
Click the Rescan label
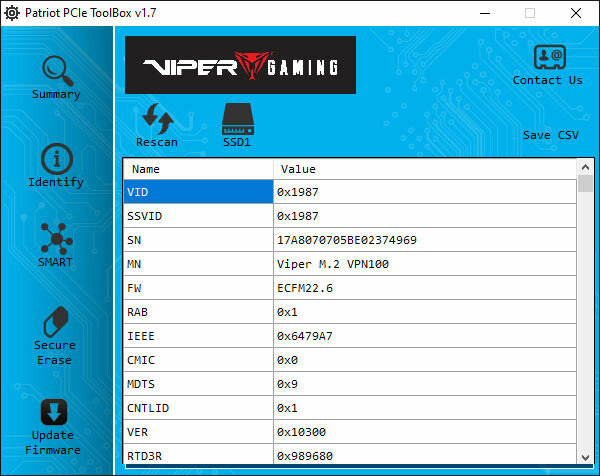coord(157,142)
